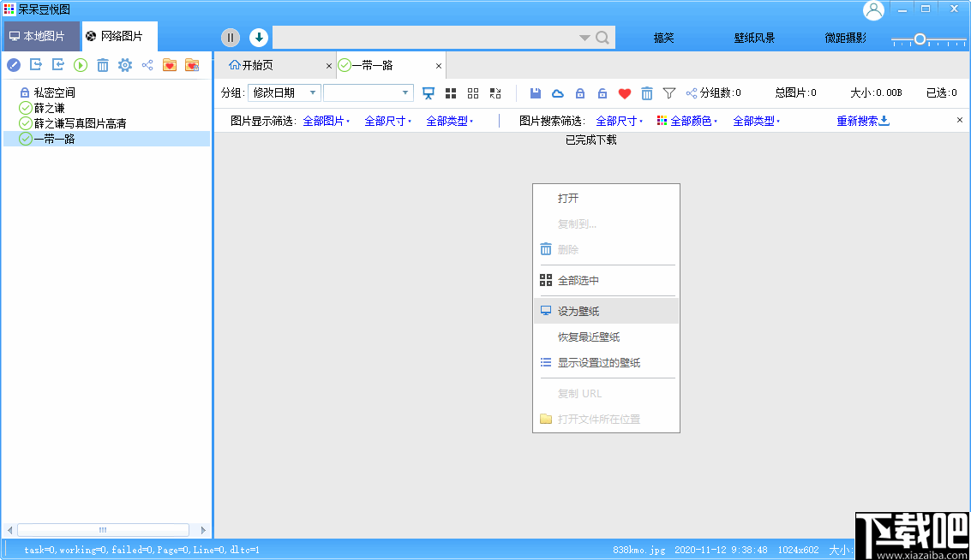Open the Favorites folder icon
Image resolution: width=971 pixels, height=560 pixels.
click(x=170, y=65)
